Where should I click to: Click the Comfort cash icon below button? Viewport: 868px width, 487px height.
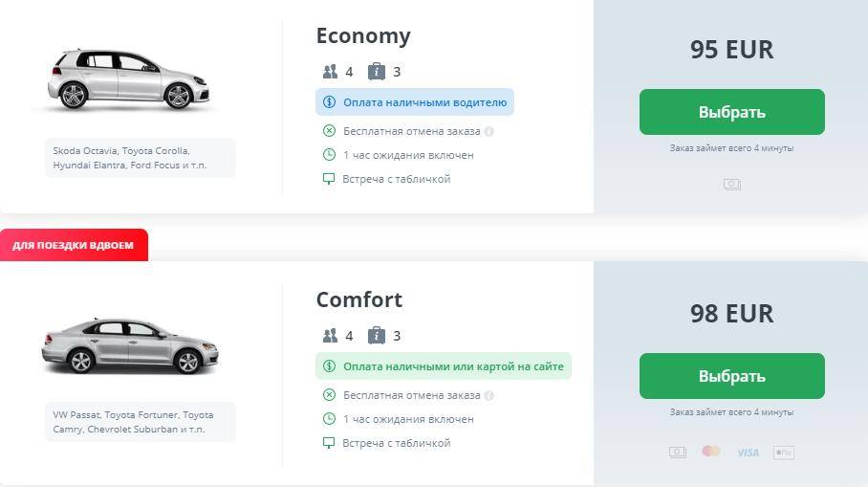[678, 453]
